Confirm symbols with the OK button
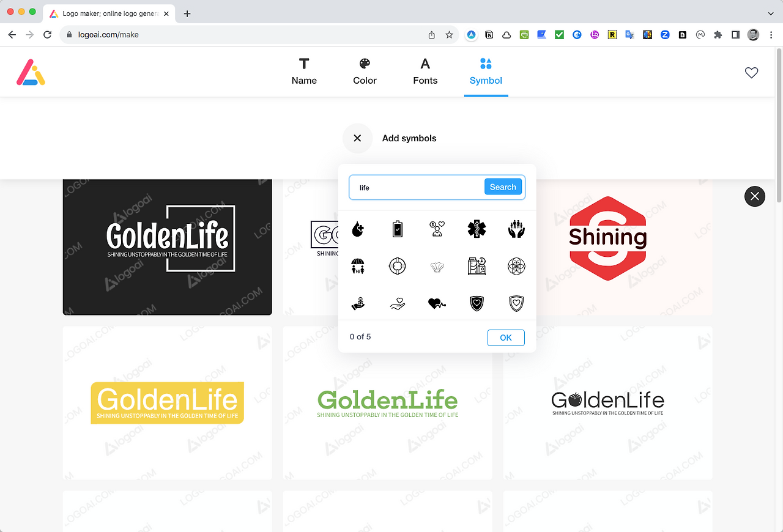 point(506,338)
